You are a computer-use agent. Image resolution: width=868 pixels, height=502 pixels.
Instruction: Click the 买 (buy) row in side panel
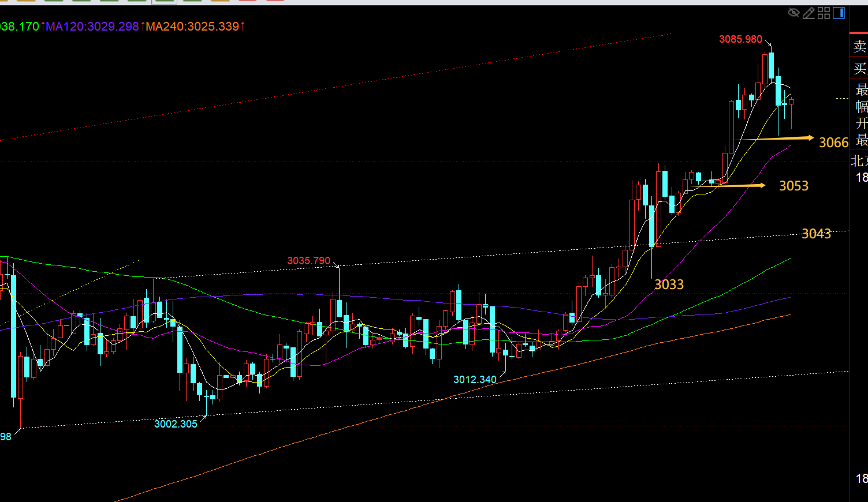860,69
